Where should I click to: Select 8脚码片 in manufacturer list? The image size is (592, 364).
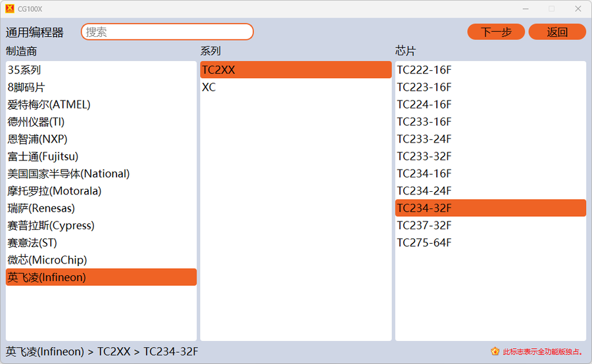click(26, 87)
